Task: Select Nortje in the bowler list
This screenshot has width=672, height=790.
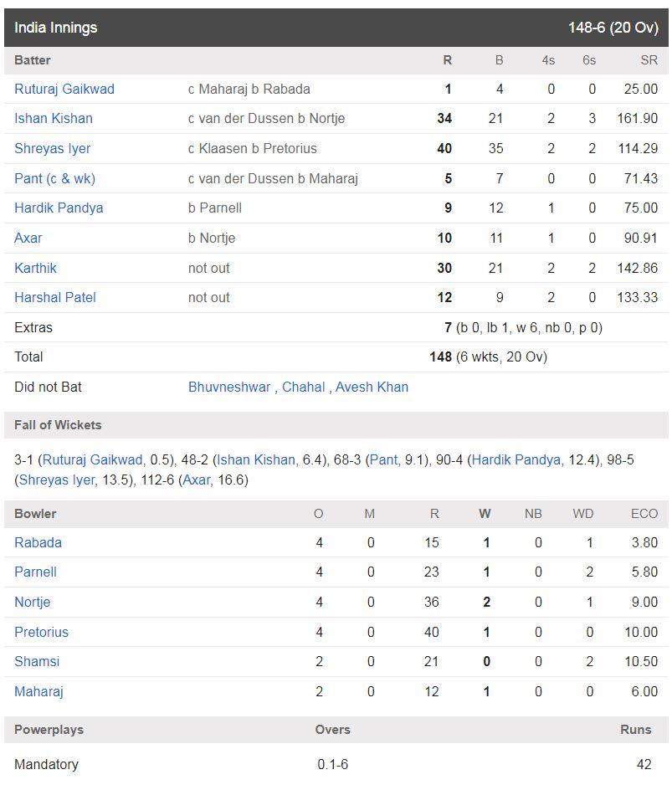Action: 33,602
